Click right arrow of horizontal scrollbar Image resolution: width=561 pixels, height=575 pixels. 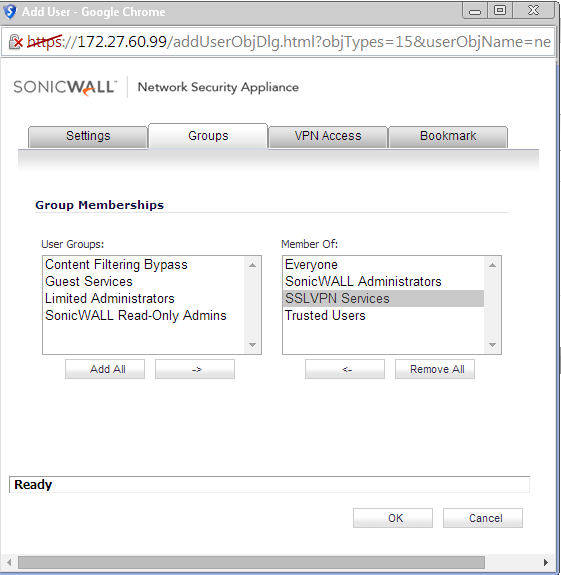coord(546,562)
